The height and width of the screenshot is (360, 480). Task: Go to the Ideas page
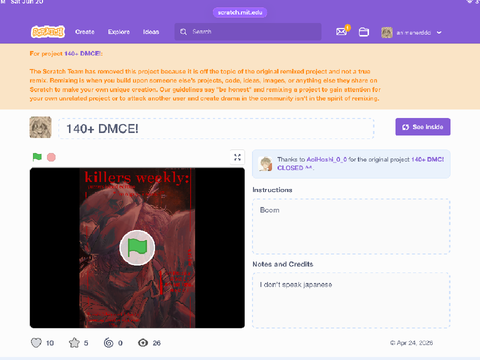pyautogui.click(x=151, y=32)
